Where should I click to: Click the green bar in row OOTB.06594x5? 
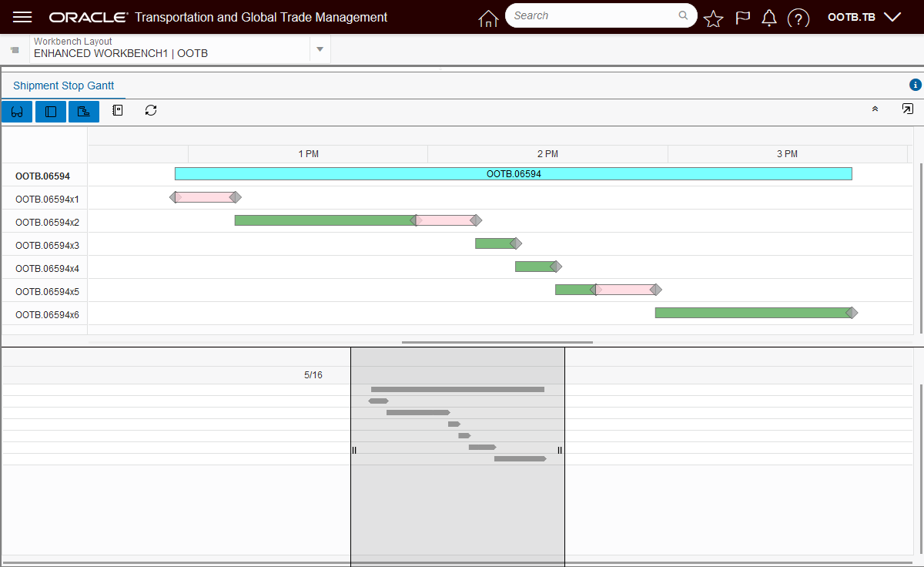click(575, 290)
